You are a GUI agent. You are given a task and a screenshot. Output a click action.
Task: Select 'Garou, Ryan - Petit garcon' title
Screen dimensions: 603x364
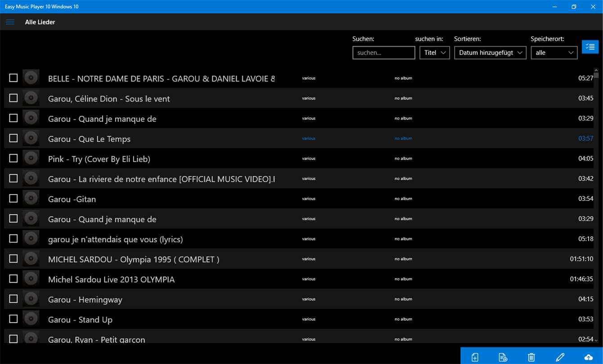[x=97, y=340]
